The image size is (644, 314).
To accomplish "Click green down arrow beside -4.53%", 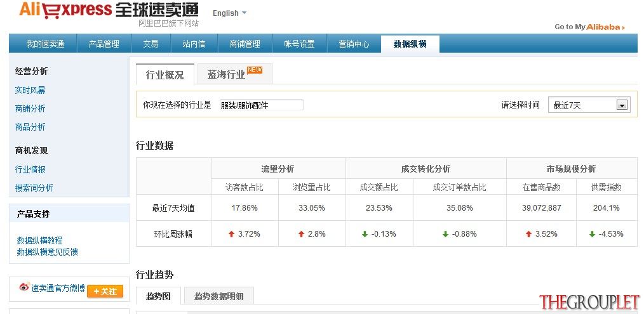I will click(x=592, y=234).
